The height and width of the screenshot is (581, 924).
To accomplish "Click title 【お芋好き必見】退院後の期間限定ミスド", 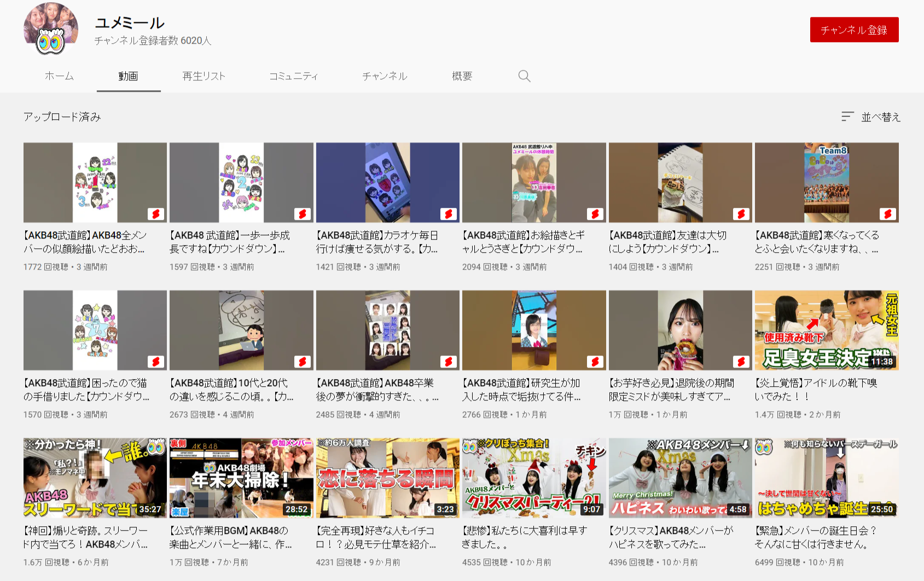I will point(672,390).
